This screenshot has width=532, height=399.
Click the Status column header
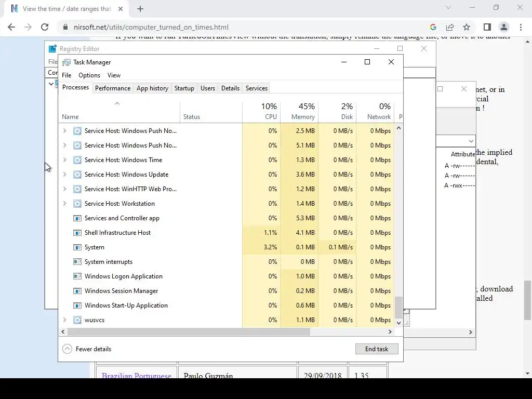pyautogui.click(x=211, y=111)
